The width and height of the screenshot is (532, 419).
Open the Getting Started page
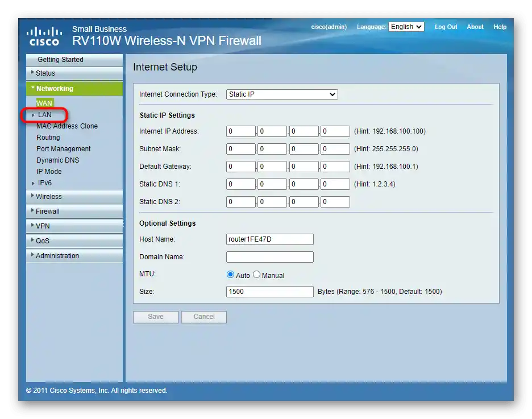point(74,60)
